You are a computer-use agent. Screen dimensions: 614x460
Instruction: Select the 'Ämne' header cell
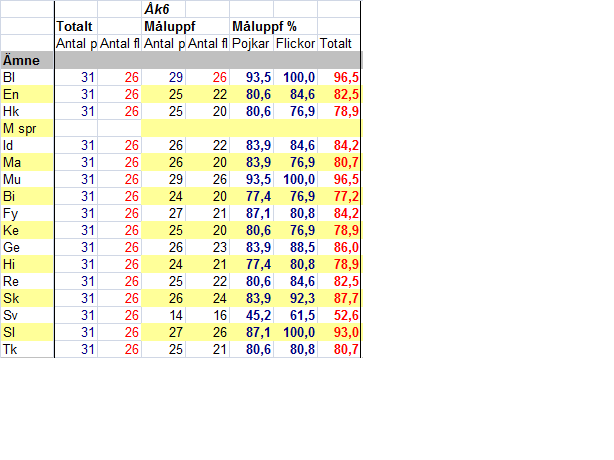(x=27, y=60)
